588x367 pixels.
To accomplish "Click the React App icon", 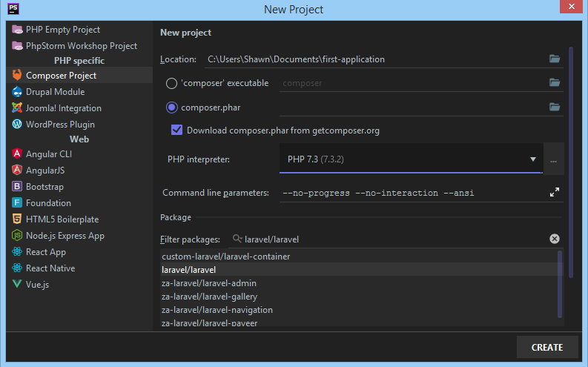I will point(17,251).
